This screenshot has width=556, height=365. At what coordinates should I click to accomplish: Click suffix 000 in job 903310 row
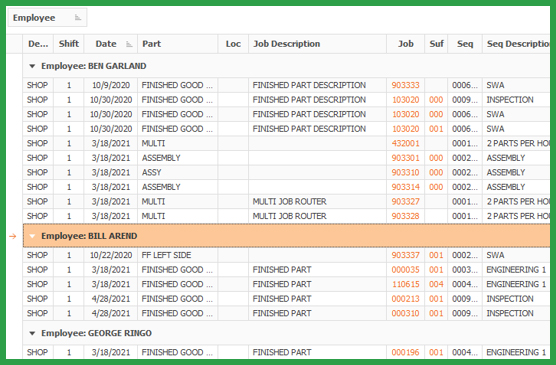click(436, 172)
